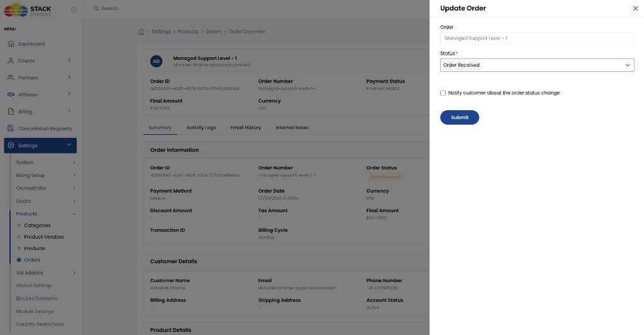The image size is (644, 335).
Task: Click the search magnifier icon
Action: pyautogui.click(x=96, y=8)
